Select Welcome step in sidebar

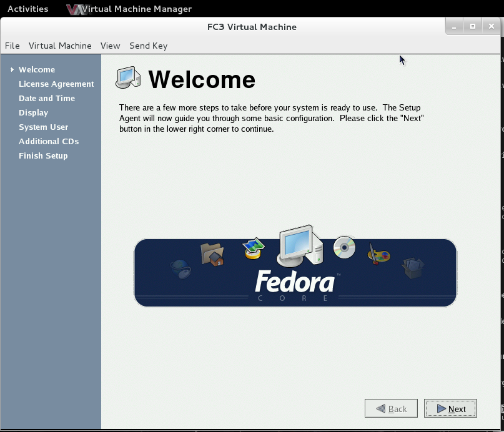[37, 69]
